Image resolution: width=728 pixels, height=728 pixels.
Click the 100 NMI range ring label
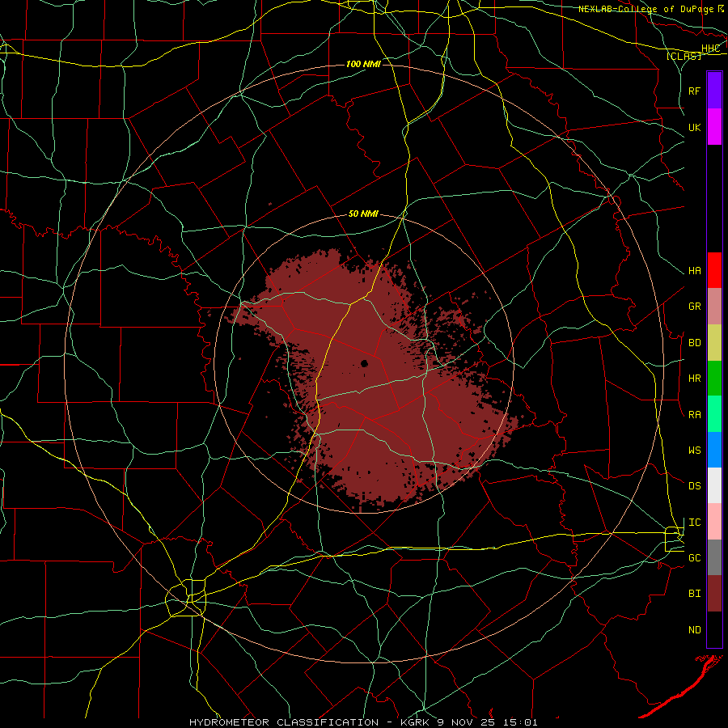[x=363, y=64]
